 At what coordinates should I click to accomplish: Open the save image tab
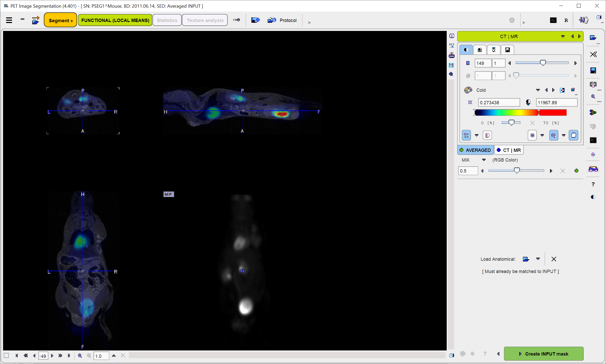pyautogui.click(x=508, y=50)
